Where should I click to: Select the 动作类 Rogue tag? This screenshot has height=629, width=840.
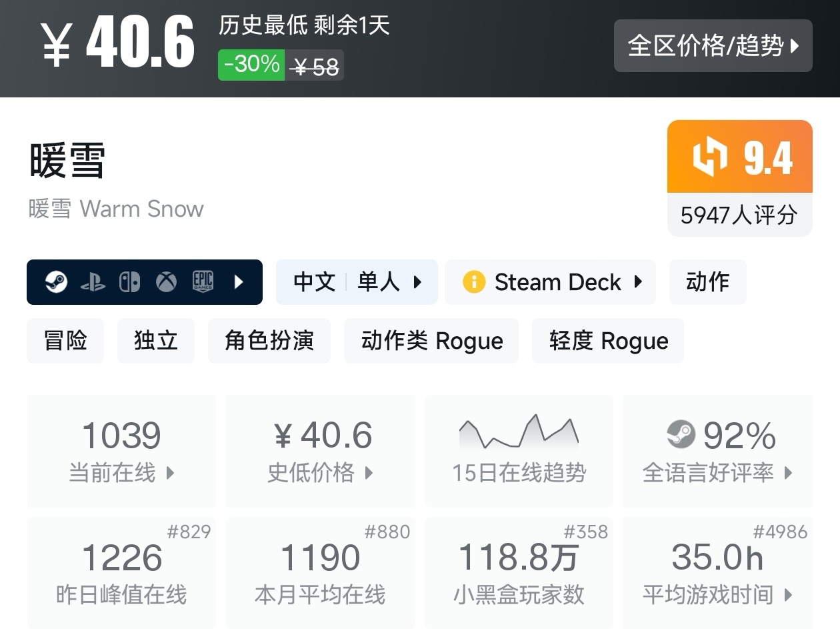[x=431, y=341]
